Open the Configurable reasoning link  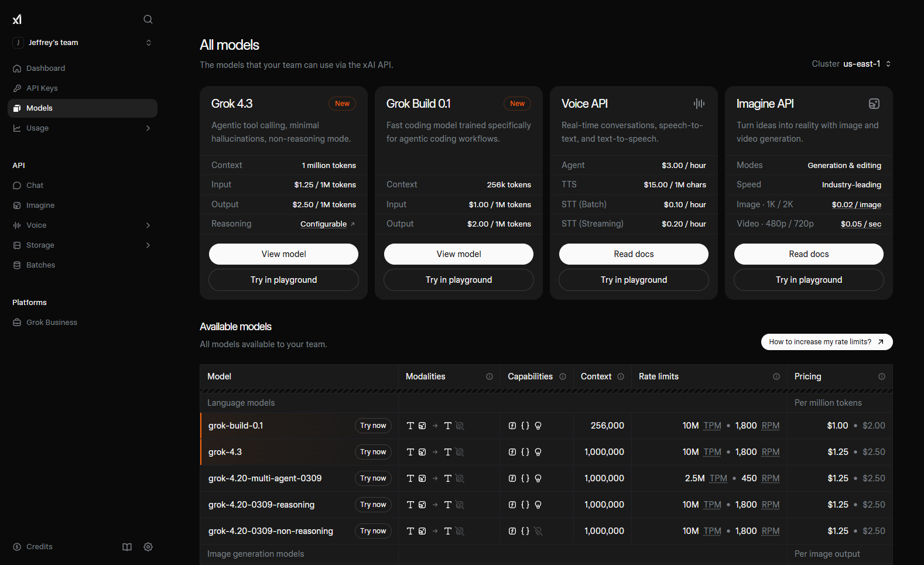pyautogui.click(x=328, y=224)
